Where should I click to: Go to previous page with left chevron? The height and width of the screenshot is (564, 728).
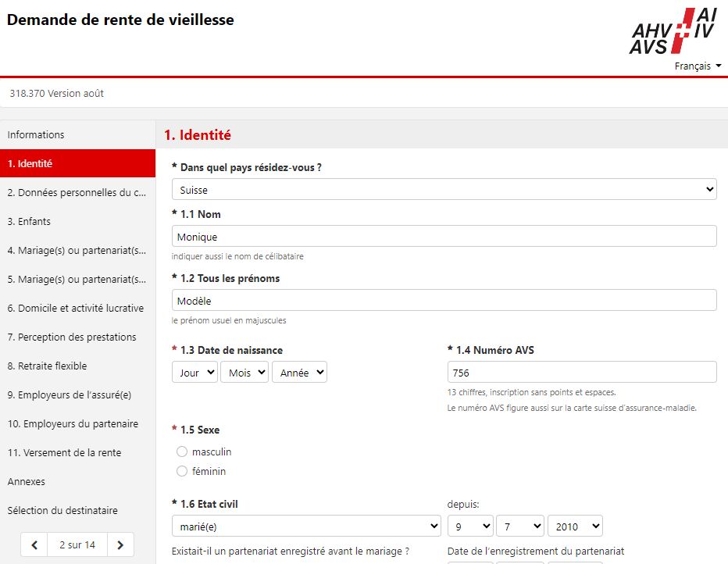(x=34, y=544)
